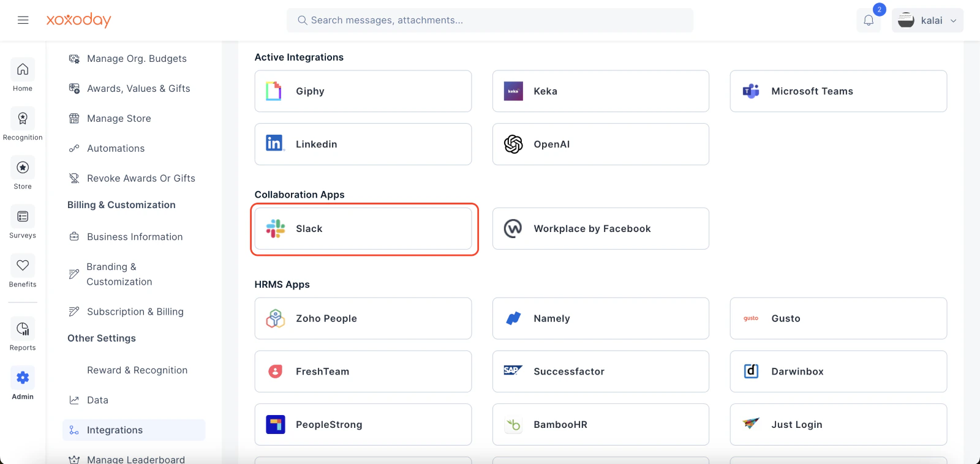Click the Collaboration Apps heading

pyautogui.click(x=300, y=195)
